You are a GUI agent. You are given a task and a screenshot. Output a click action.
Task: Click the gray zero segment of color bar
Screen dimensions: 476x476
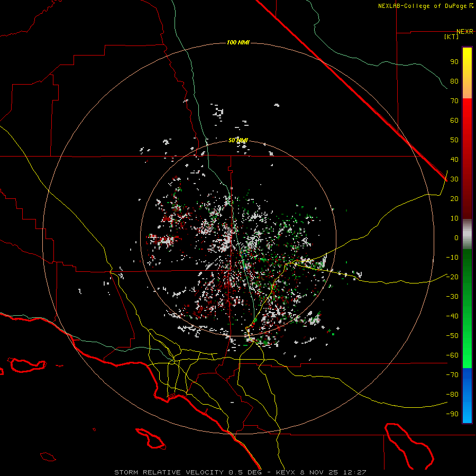467,234
